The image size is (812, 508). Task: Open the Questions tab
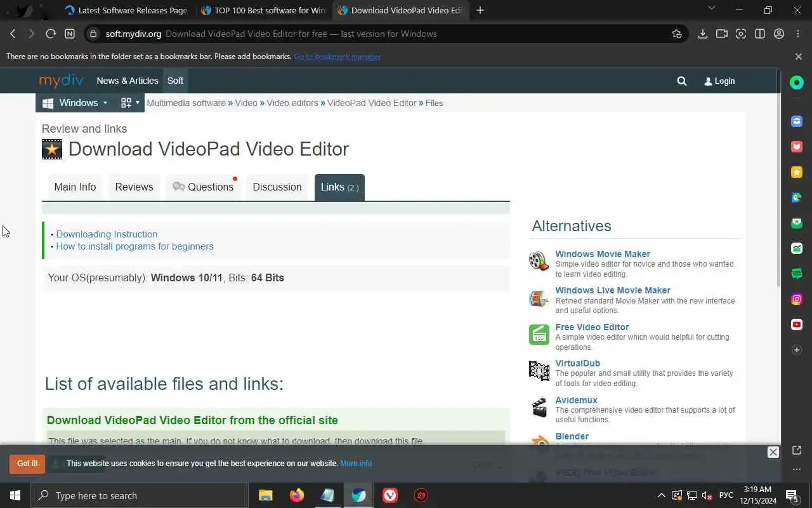pyautogui.click(x=203, y=187)
